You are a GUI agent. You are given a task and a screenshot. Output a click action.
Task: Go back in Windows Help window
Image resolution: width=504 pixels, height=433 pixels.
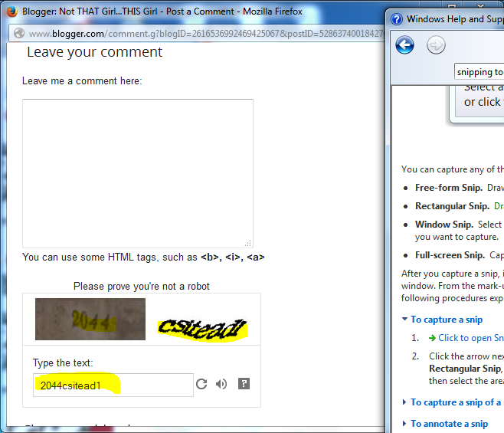click(x=404, y=45)
